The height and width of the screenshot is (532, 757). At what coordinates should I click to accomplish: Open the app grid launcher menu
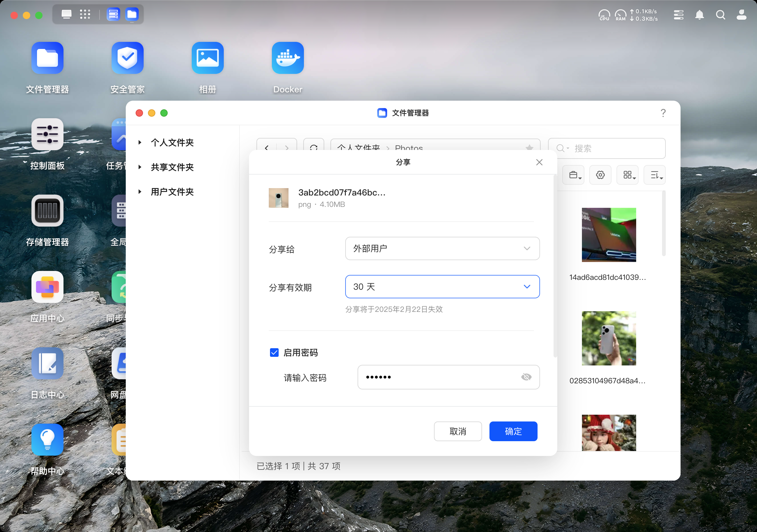85,14
